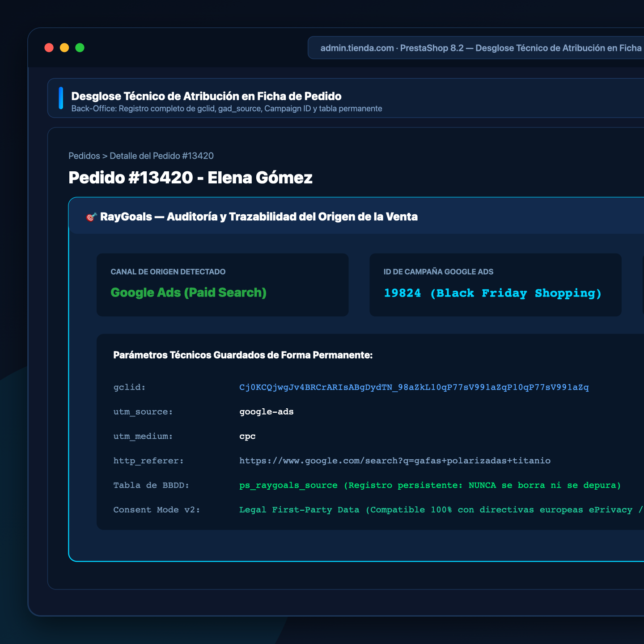Select the "cpc" utm_medium value

pyautogui.click(x=247, y=436)
